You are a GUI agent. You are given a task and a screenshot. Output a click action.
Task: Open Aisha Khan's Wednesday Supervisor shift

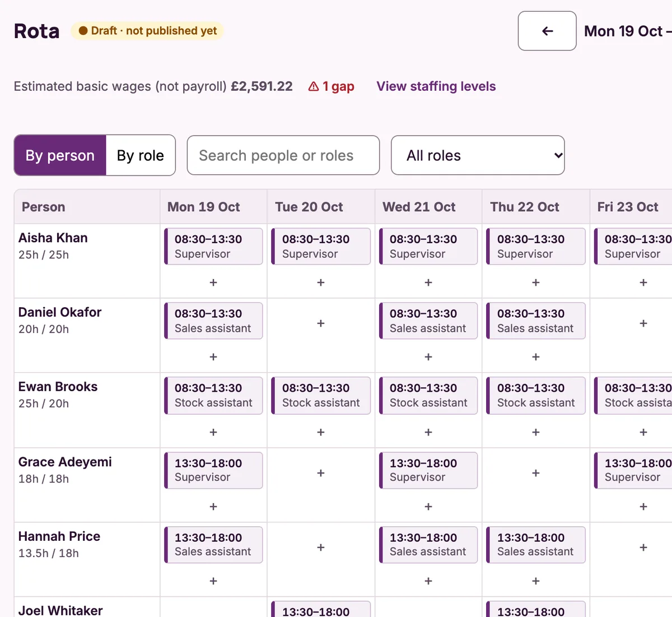[x=428, y=246]
